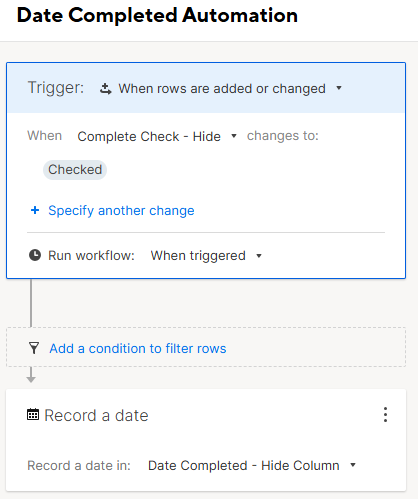
Task: Click the down arrow connector below filter
Action: 31,375
